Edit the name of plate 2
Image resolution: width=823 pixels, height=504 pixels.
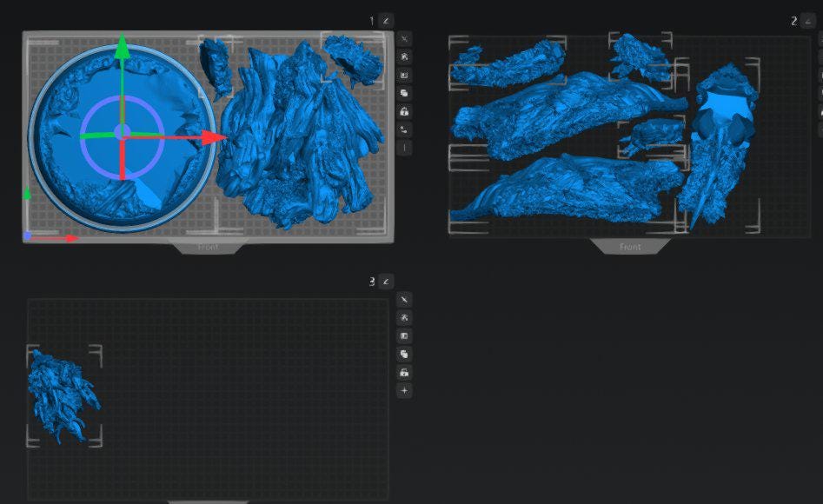[808, 21]
